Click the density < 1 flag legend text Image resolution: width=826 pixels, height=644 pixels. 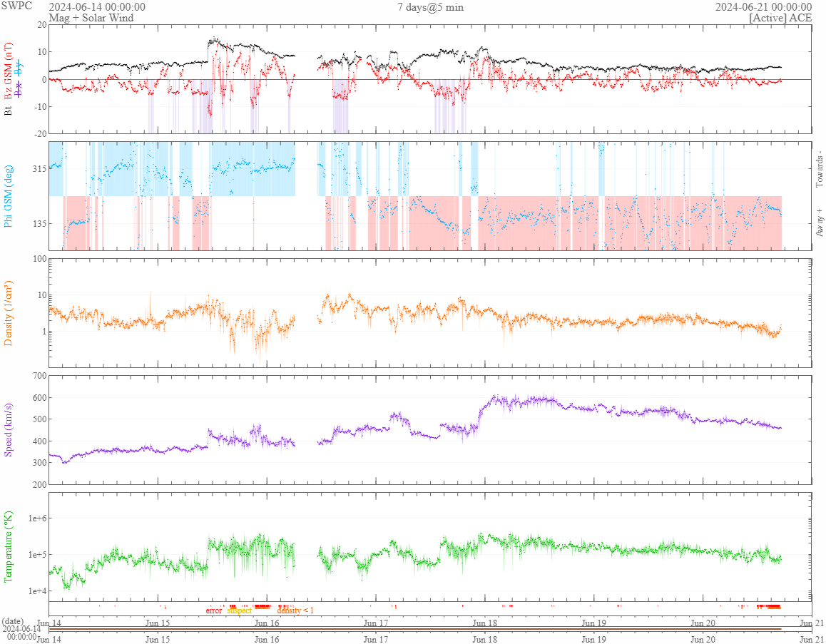[x=295, y=610]
